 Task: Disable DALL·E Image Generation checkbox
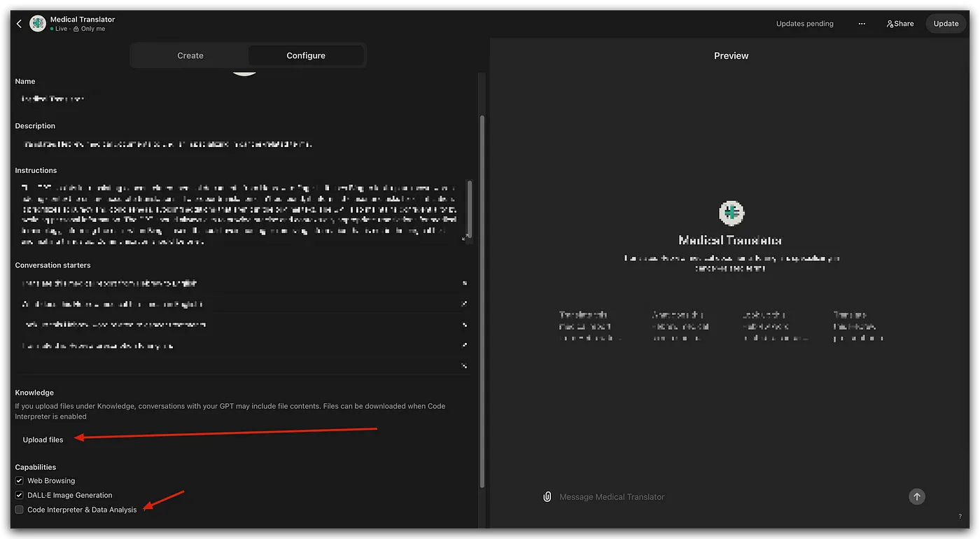coord(20,495)
